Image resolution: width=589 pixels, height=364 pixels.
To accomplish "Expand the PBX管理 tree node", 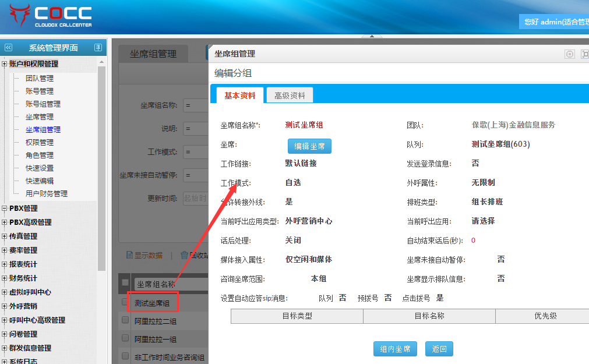I will 5,208.
